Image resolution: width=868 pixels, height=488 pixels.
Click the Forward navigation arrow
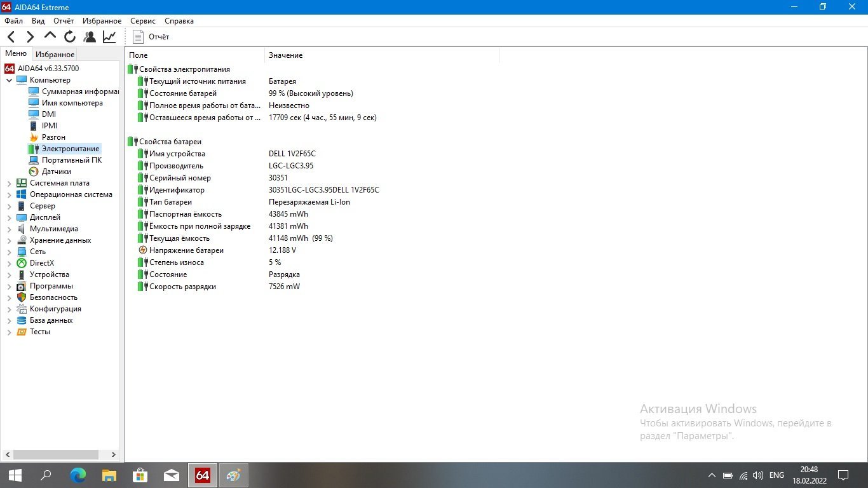[x=31, y=37]
